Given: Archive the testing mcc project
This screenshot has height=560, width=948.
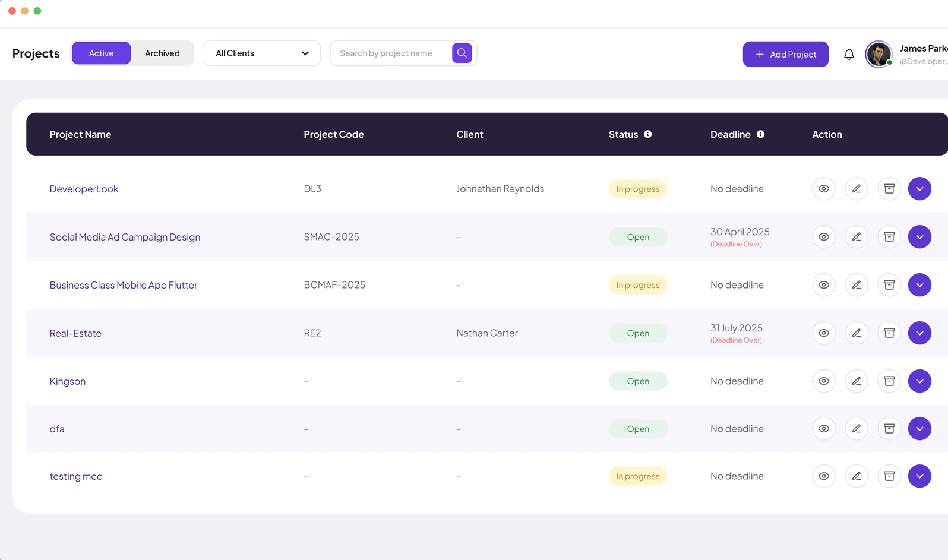Looking at the screenshot, I should tap(889, 476).
